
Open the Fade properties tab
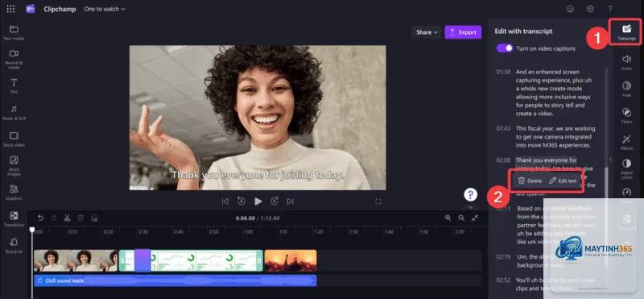pyautogui.click(x=627, y=89)
